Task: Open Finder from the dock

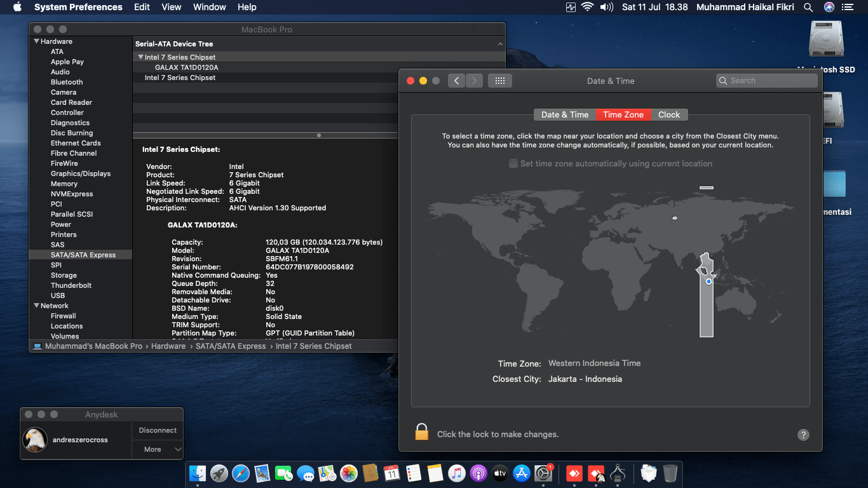Action: click(x=198, y=473)
